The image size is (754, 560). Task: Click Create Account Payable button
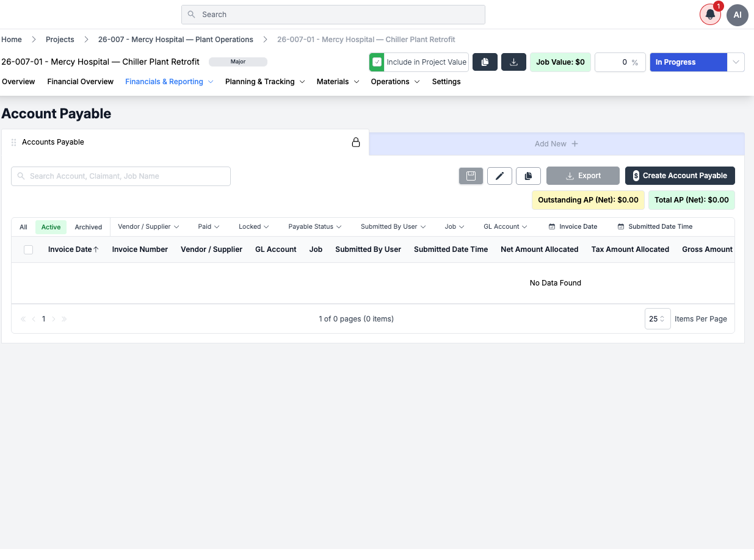680,176
